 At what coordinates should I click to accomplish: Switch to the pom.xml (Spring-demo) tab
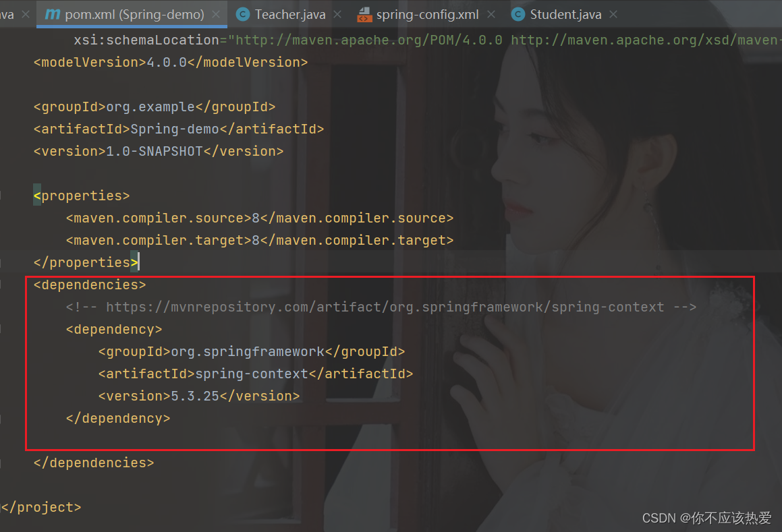tap(131, 14)
